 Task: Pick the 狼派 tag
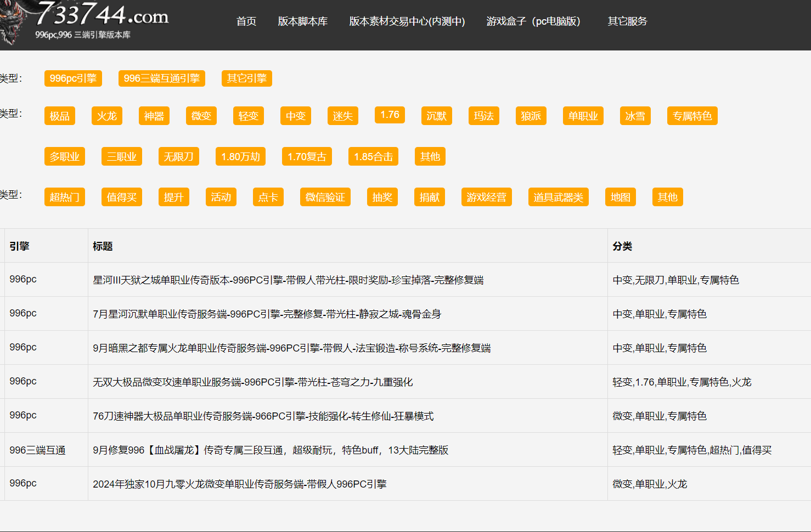pos(531,116)
